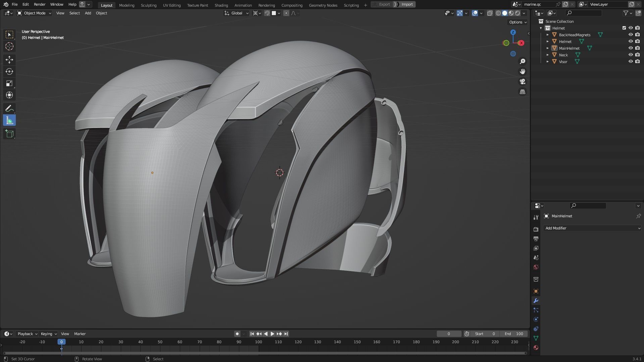
Task: Open the Modifier properties tab
Action: [x=536, y=301]
